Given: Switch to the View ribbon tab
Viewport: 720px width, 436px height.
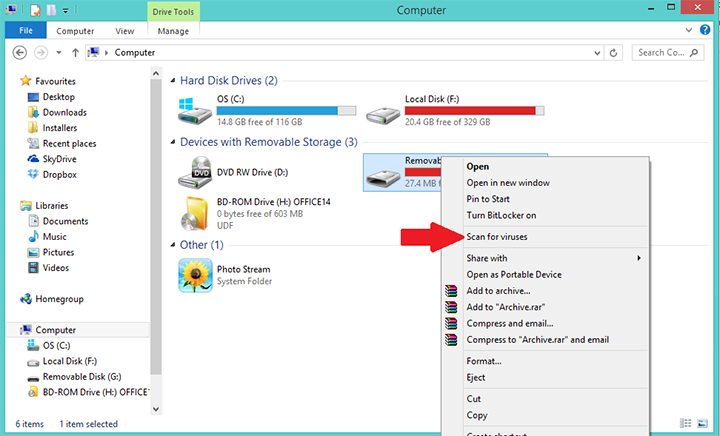Looking at the screenshot, I should (x=123, y=31).
